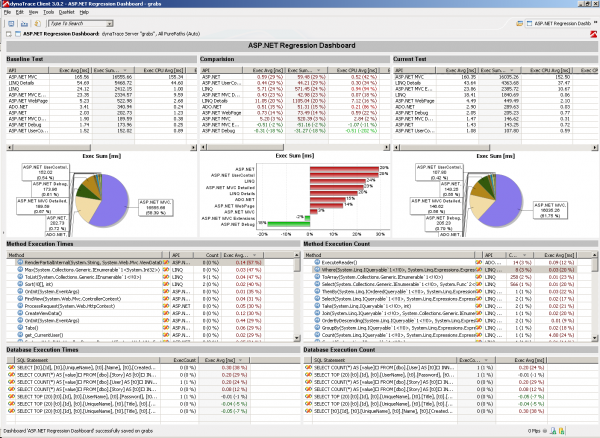The height and width of the screenshot is (438, 600).
Task: Open the Help menu
Action: (x=84, y=12)
